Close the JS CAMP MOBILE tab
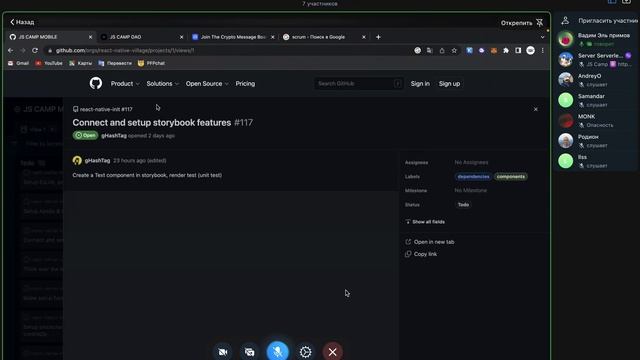Screen dimensions: 640x360 click(x=90, y=37)
